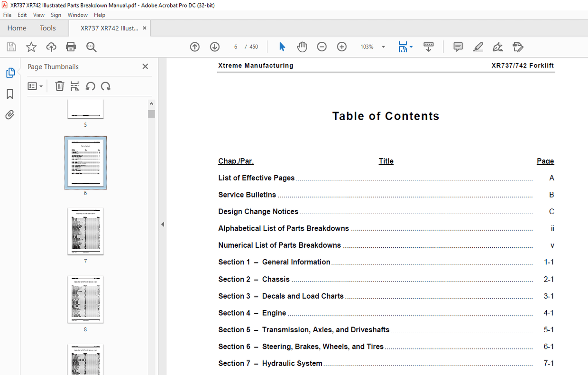
Task: Go to the previous page arrow
Action: coord(195,47)
